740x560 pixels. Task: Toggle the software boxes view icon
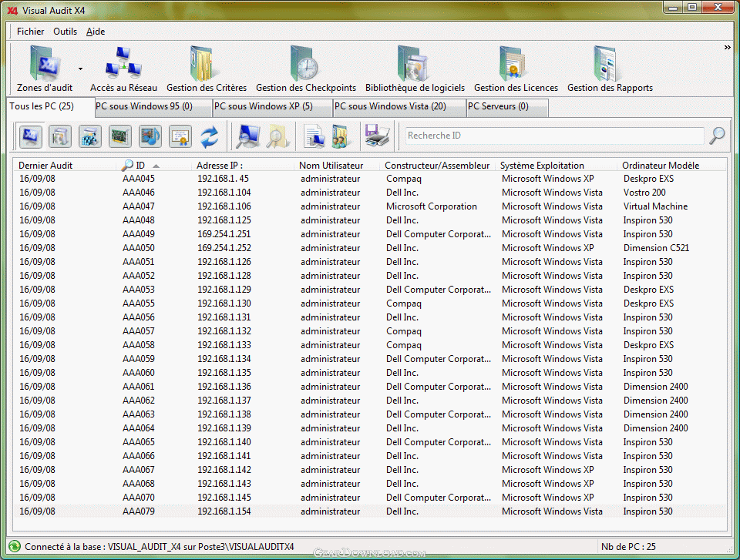coord(60,136)
